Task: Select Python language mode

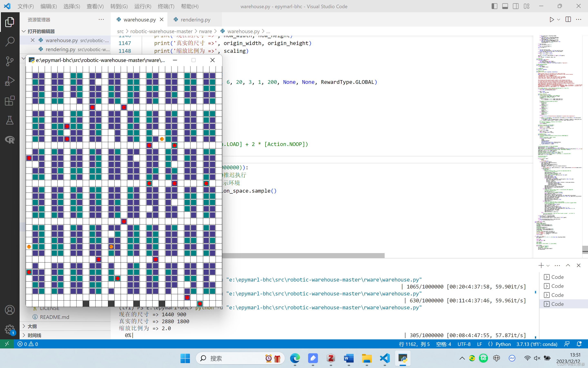Action: point(503,344)
